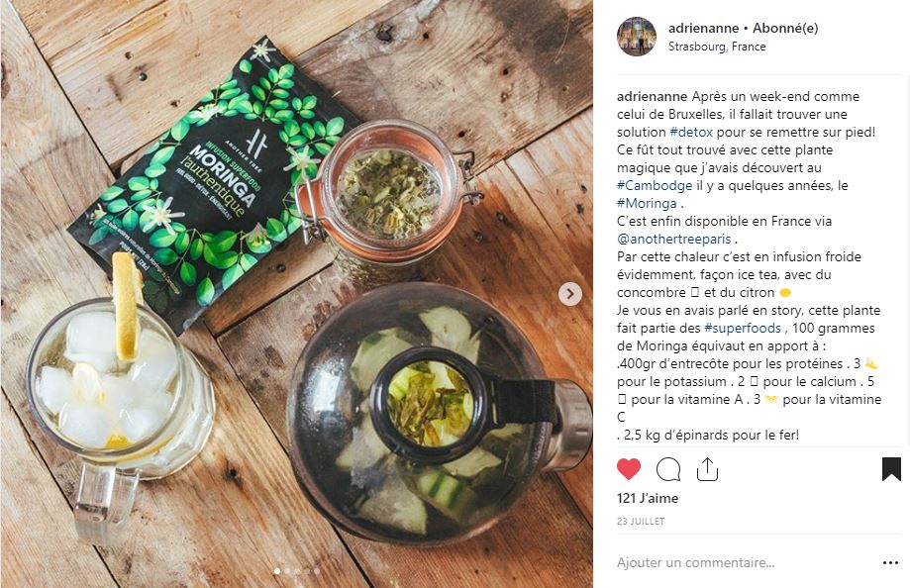This screenshot has width=910, height=588.
Task: Remove saved post via the bookmark icon
Action: pyautogui.click(x=891, y=469)
